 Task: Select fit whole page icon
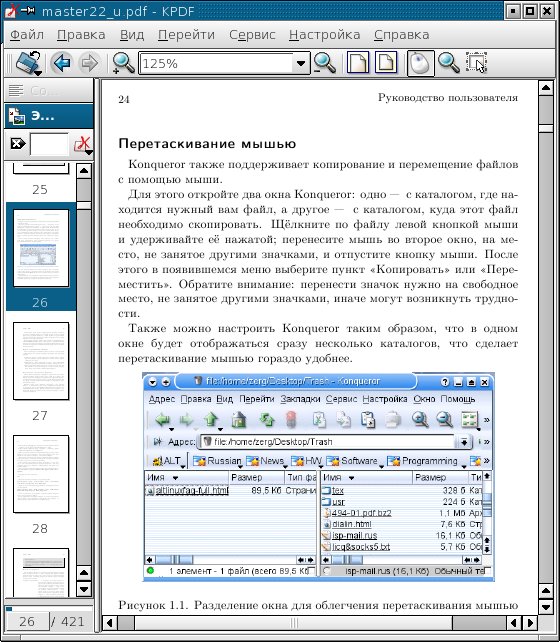[x=386, y=63]
